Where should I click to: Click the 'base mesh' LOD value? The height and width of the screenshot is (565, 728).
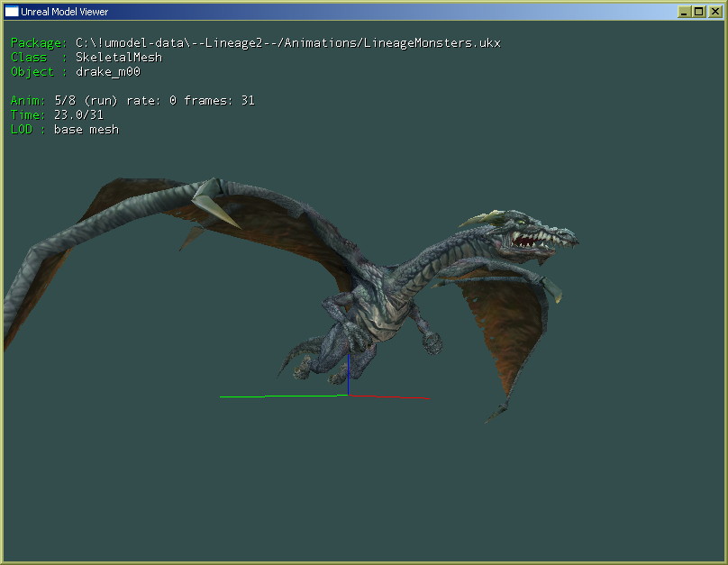point(86,130)
